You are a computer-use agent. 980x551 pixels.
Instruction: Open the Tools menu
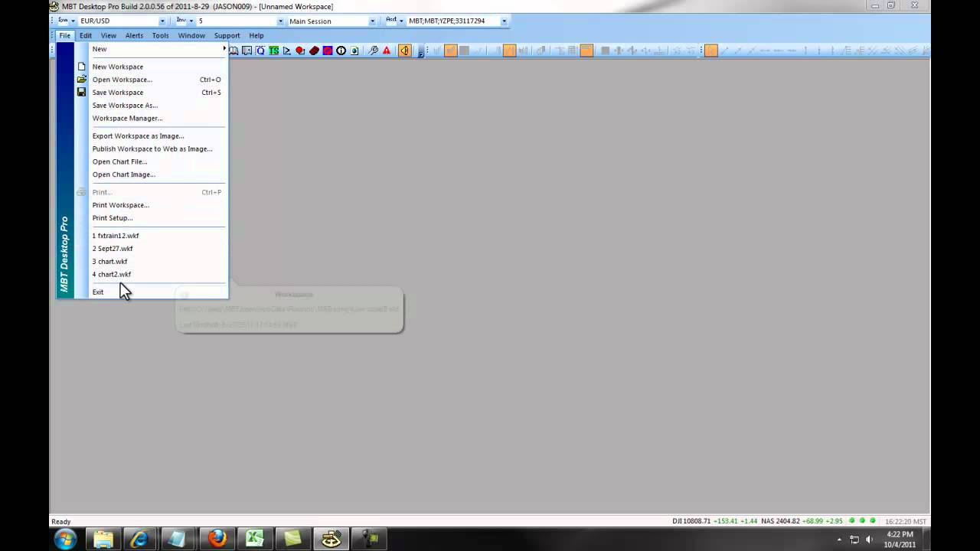pyautogui.click(x=160, y=35)
